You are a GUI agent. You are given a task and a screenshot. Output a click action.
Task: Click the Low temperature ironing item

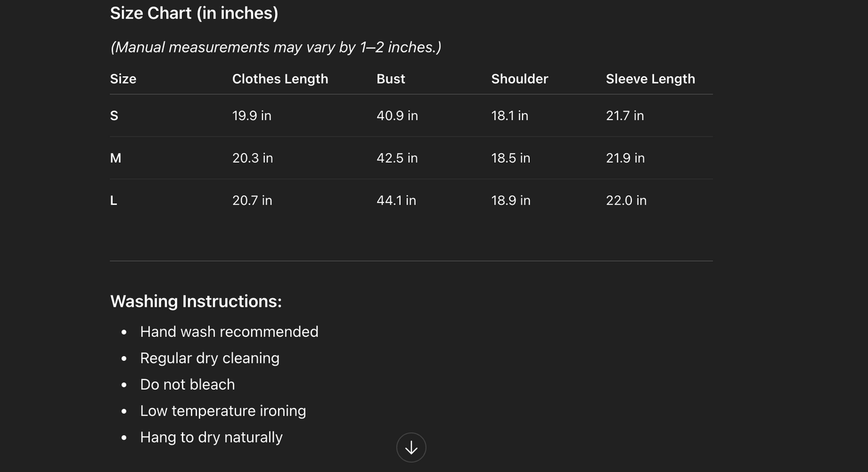[223, 411]
